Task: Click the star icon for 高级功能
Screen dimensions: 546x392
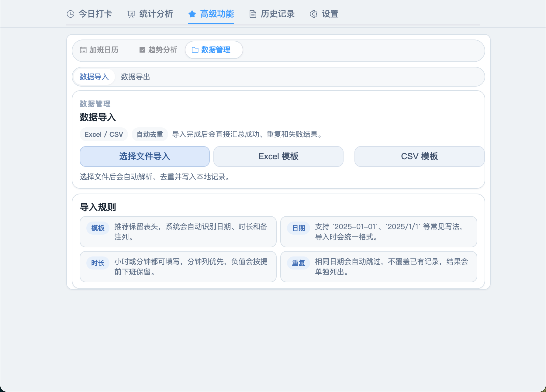Action: click(x=192, y=14)
